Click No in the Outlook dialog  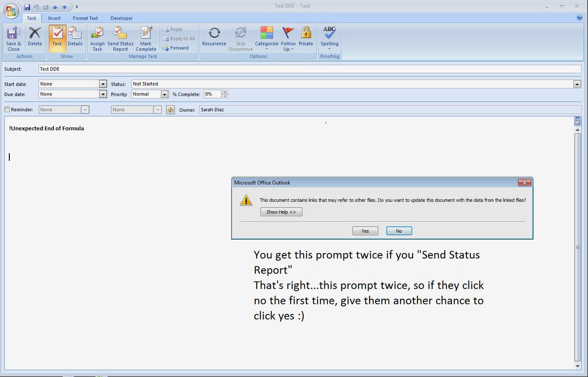399,231
